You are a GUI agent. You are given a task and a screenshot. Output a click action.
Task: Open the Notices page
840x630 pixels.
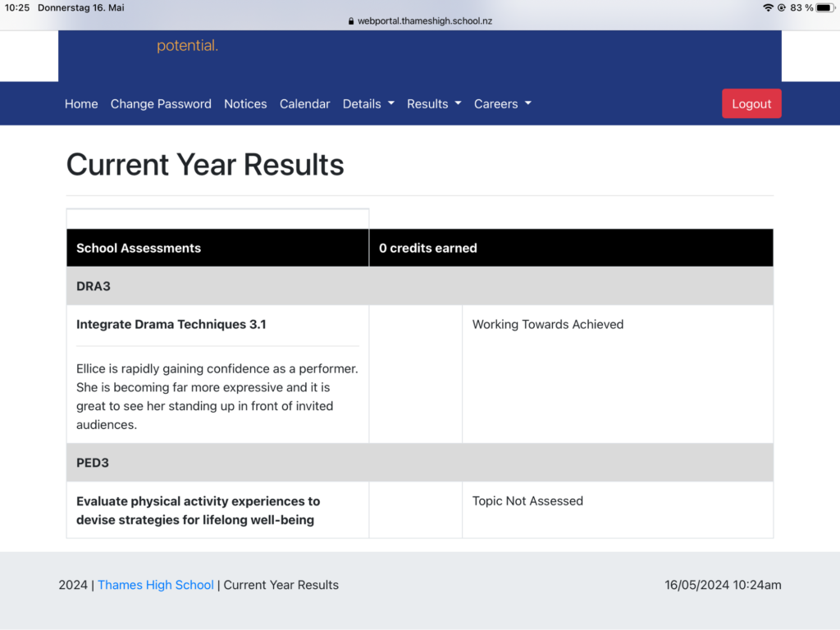coord(245,104)
